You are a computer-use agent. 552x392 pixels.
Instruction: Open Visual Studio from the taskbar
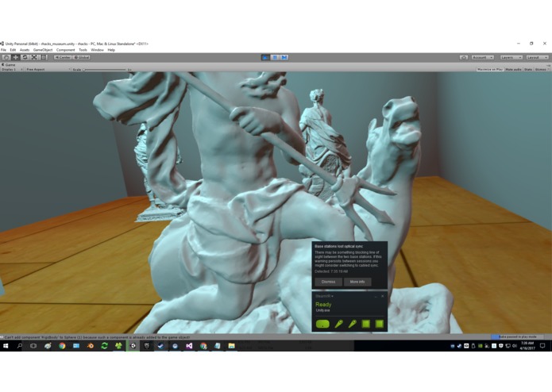coord(189,346)
